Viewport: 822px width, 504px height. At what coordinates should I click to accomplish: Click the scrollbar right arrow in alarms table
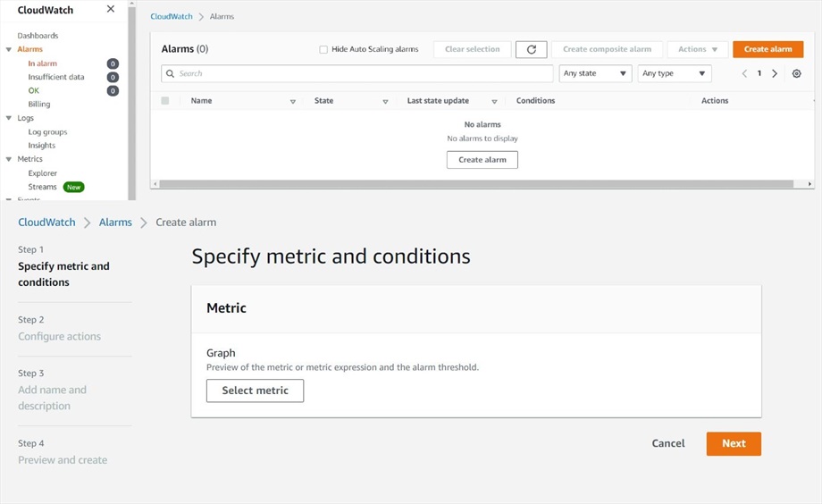coord(809,184)
